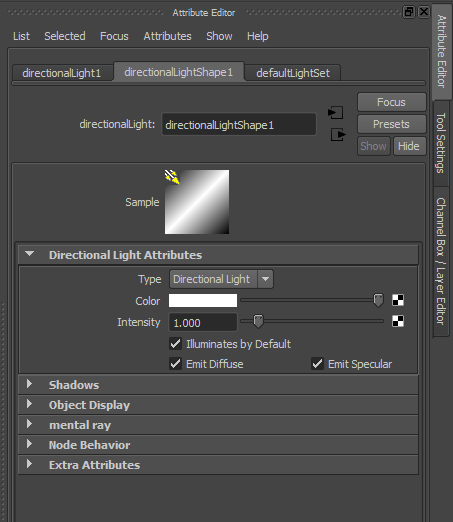Open the white Color swatch
Viewport: 453px width, 522px height.
pos(203,300)
